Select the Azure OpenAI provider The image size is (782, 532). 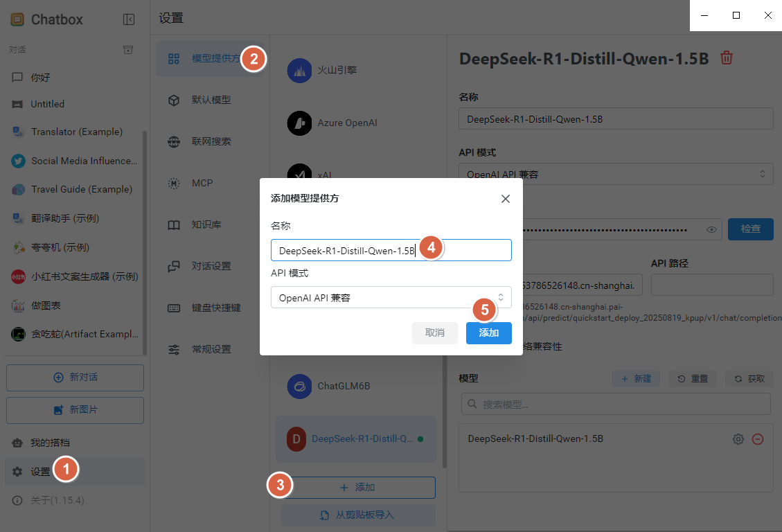(356, 123)
